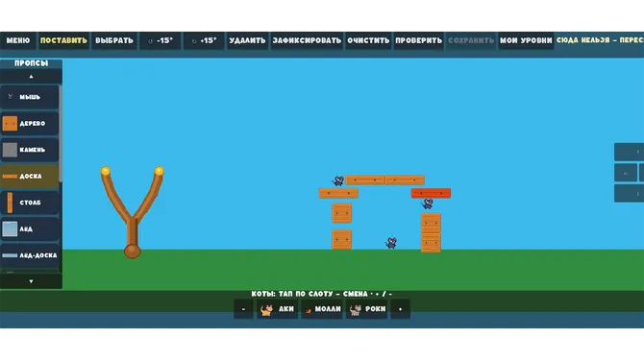Open МОИ УРОВНИ list

click(526, 40)
